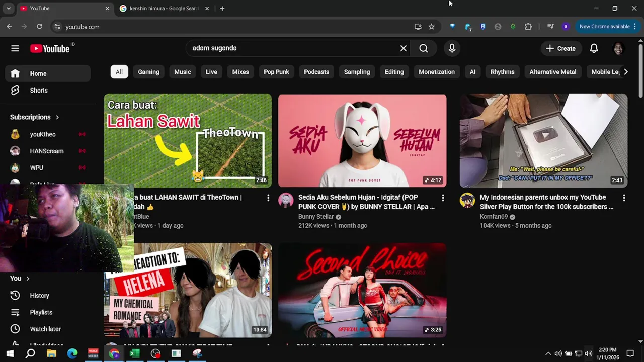Select the Editing filter chip
The image size is (644, 362).
click(394, 72)
